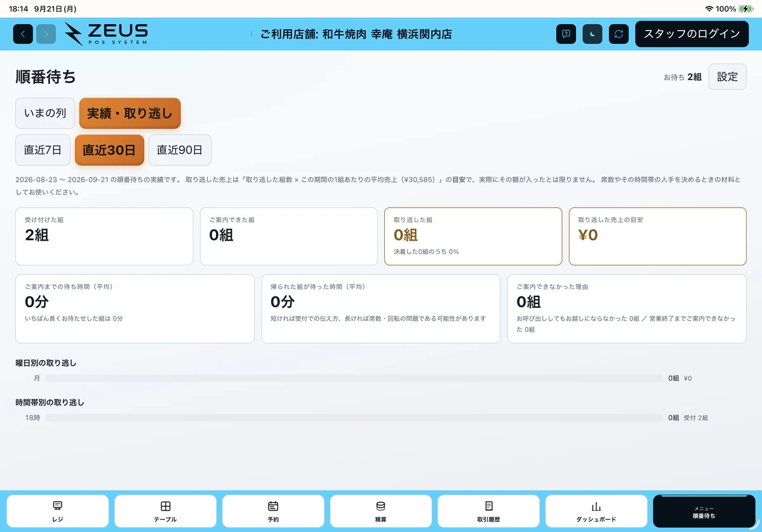Click ご案内までの待ち時間（平均） card

coord(135,309)
